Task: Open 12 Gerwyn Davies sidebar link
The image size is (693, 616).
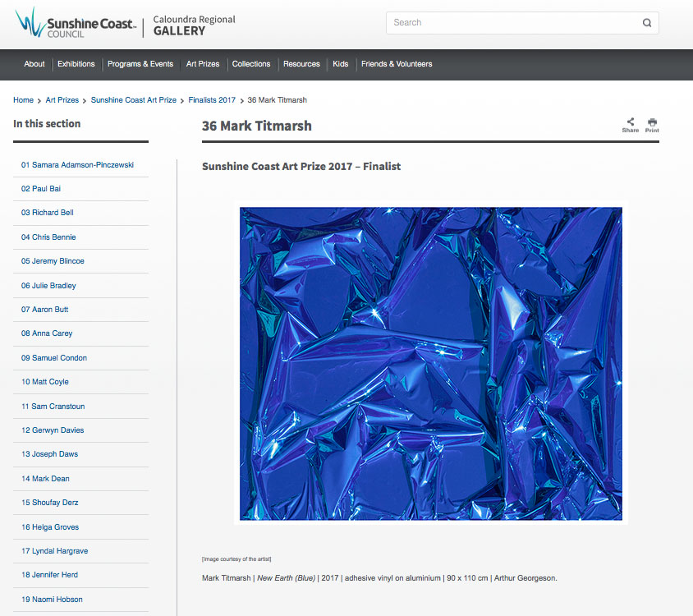Action: pyautogui.click(x=53, y=430)
